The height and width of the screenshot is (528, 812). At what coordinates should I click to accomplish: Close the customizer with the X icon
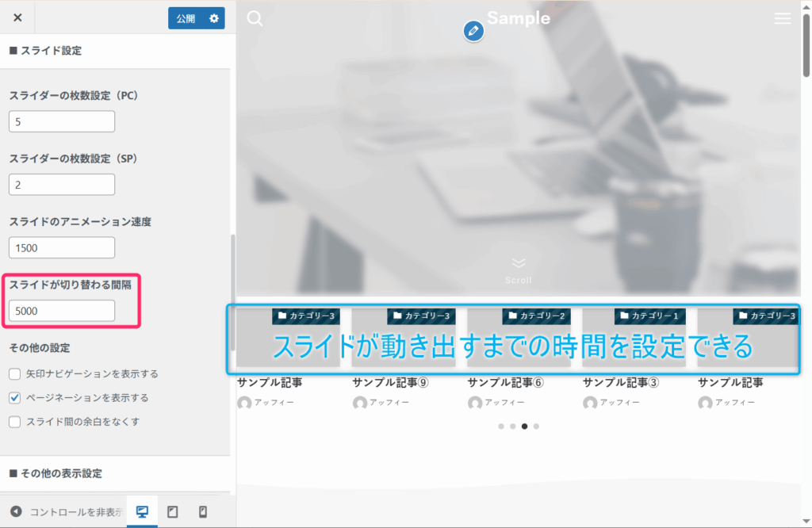click(x=17, y=17)
